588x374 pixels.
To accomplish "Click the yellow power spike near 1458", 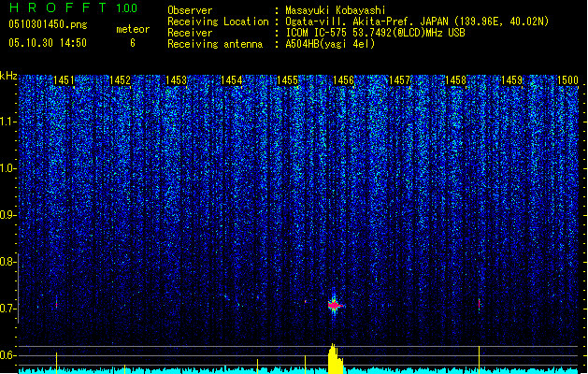I will 480,360.
